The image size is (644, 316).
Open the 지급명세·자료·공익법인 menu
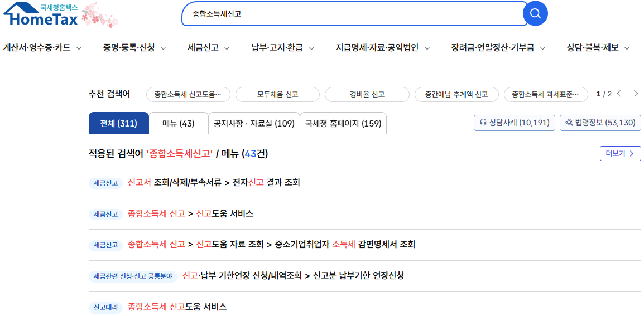coord(377,48)
